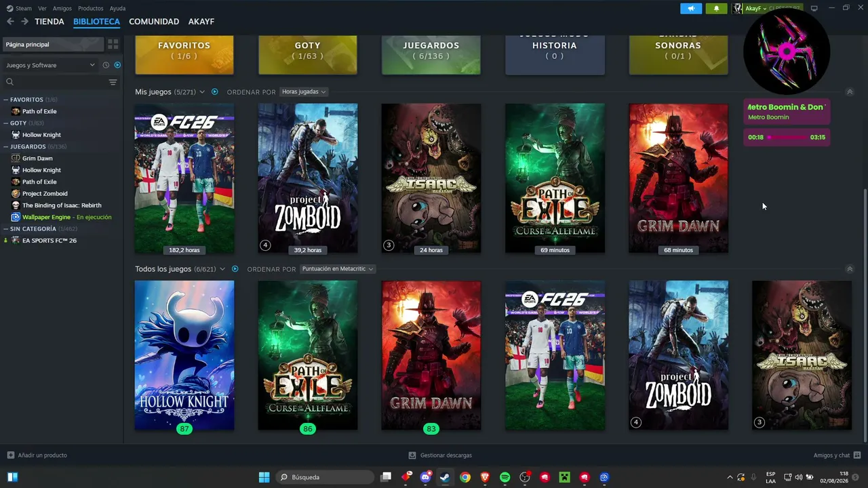The image size is (868, 488).
Task: Click the Añadir un producto link
Action: point(42,455)
